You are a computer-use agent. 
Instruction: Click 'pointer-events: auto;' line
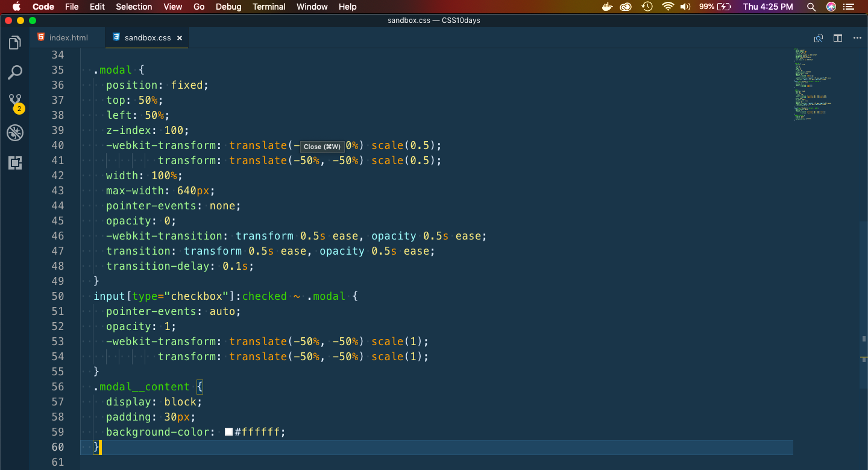pyautogui.click(x=174, y=311)
